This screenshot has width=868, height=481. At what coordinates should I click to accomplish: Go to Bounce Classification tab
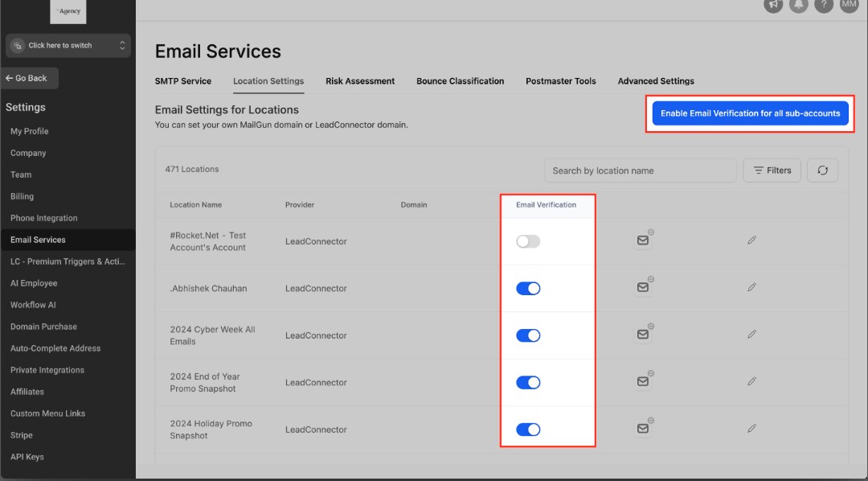(x=460, y=81)
